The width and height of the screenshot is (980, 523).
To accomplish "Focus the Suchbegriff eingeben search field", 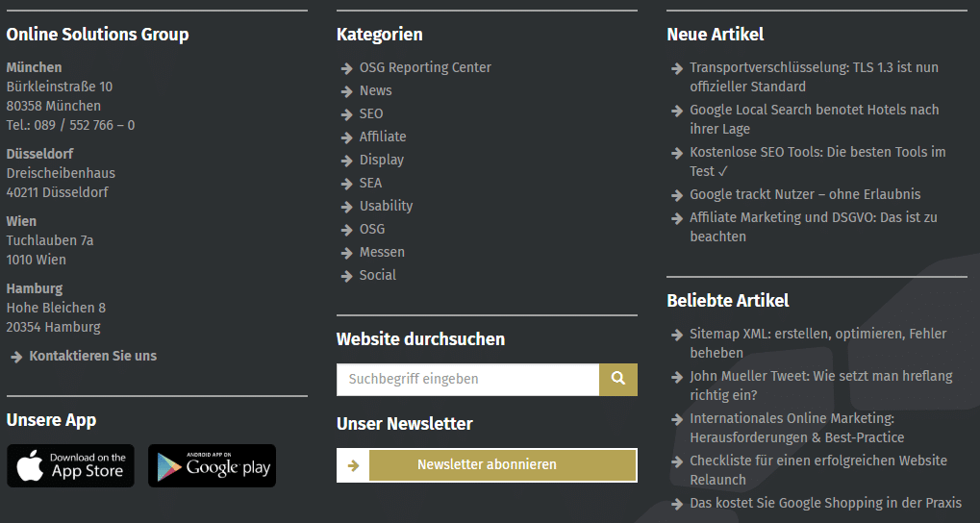I will pos(468,380).
